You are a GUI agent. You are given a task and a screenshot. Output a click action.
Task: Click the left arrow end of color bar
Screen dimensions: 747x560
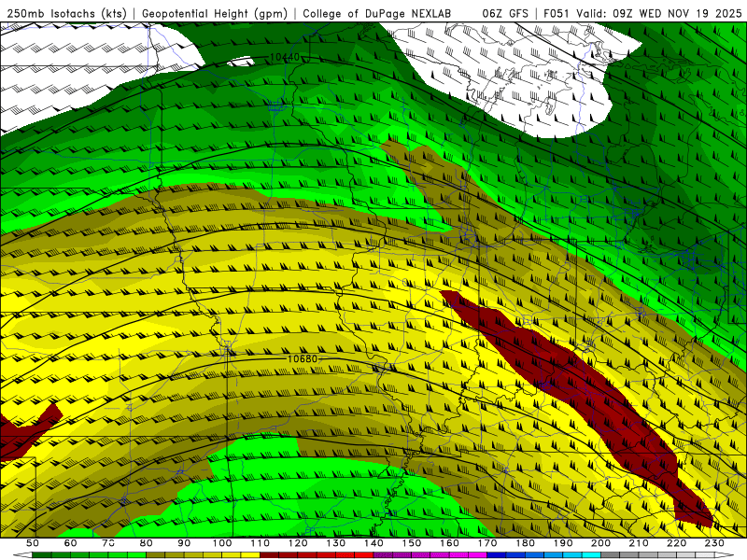[22, 554]
